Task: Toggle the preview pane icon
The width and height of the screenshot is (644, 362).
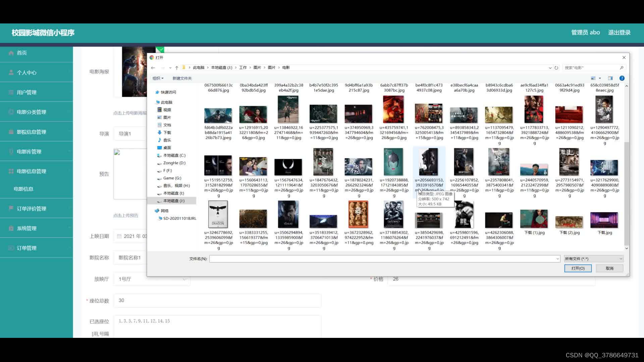Action: click(610, 78)
